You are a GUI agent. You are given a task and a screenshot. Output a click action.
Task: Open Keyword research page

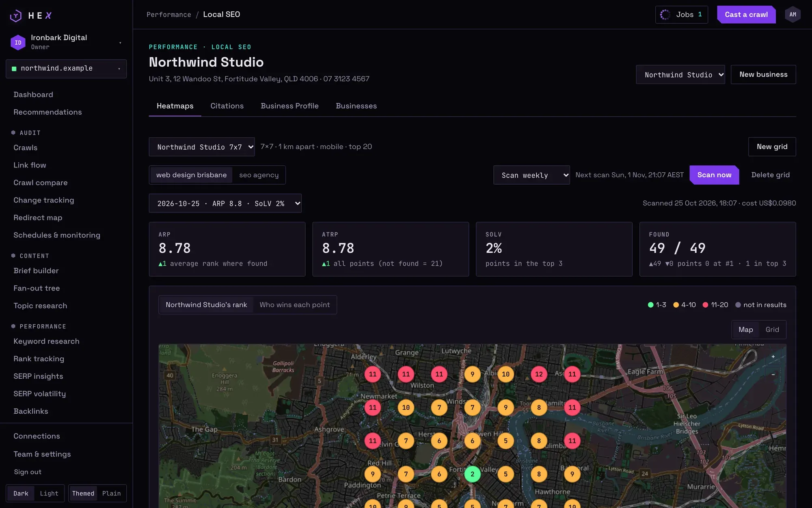click(x=46, y=341)
